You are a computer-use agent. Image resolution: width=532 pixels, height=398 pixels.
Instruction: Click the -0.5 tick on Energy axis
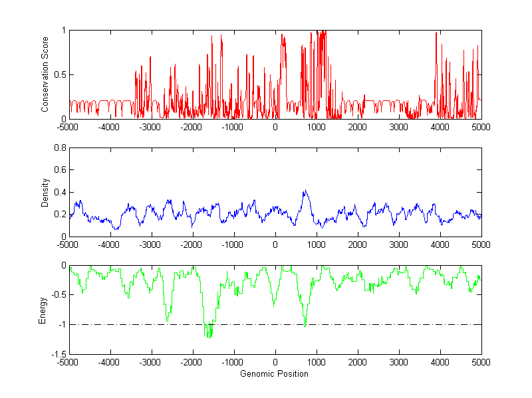click(x=58, y=295)
